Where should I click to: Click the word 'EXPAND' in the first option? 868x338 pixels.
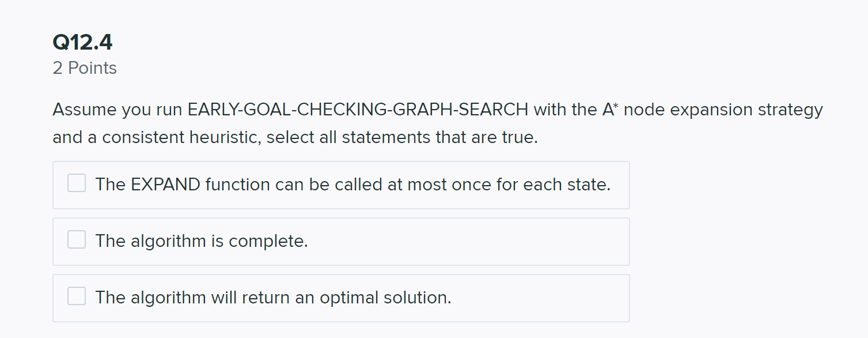(166, 185)
